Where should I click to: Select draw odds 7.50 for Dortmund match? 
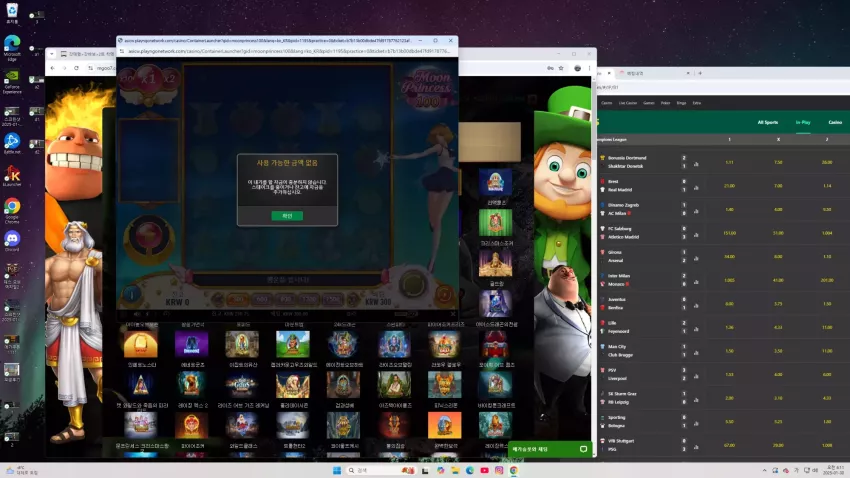tap(778, 162)
